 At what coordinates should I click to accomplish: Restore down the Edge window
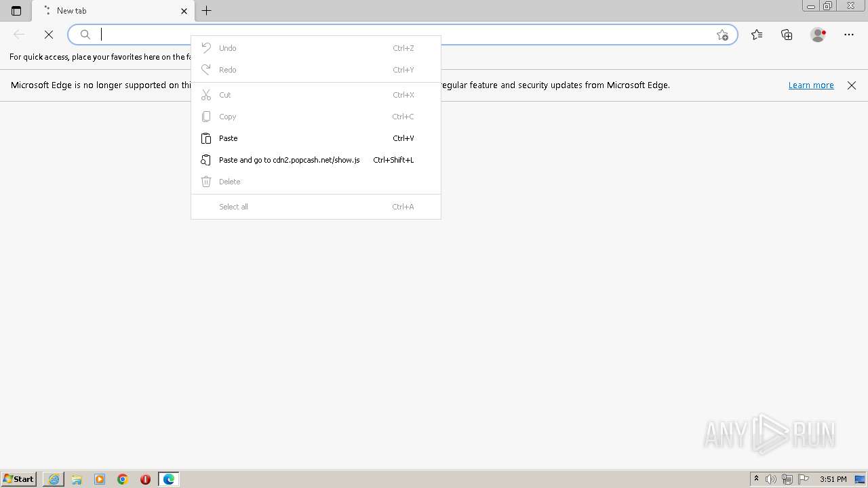827,5
